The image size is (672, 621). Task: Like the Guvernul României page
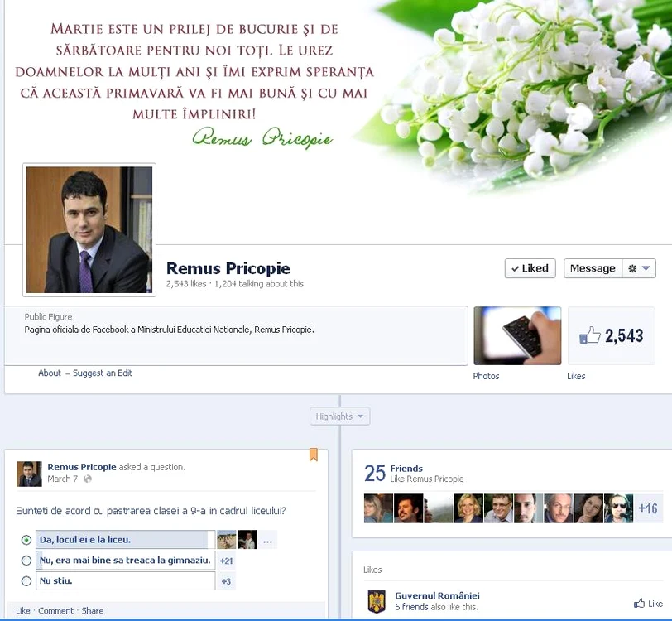click(649, 604)
